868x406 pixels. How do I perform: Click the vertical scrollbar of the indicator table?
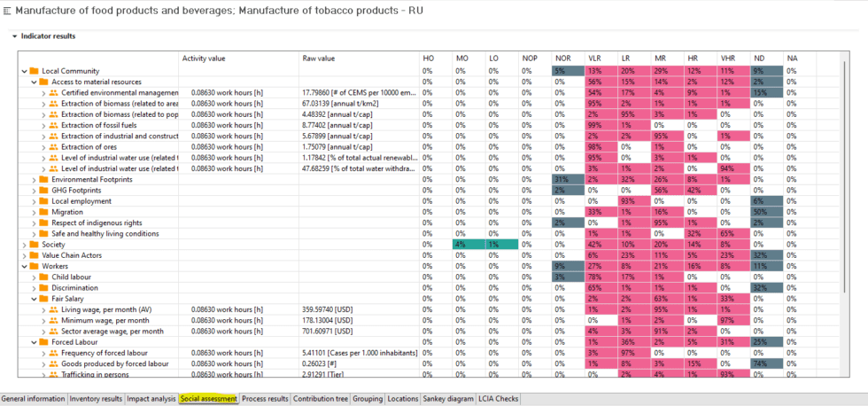coord(844,177)
